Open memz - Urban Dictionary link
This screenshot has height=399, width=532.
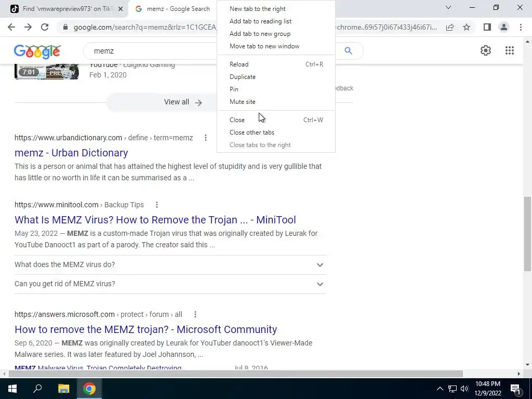[x=71, y=153]
